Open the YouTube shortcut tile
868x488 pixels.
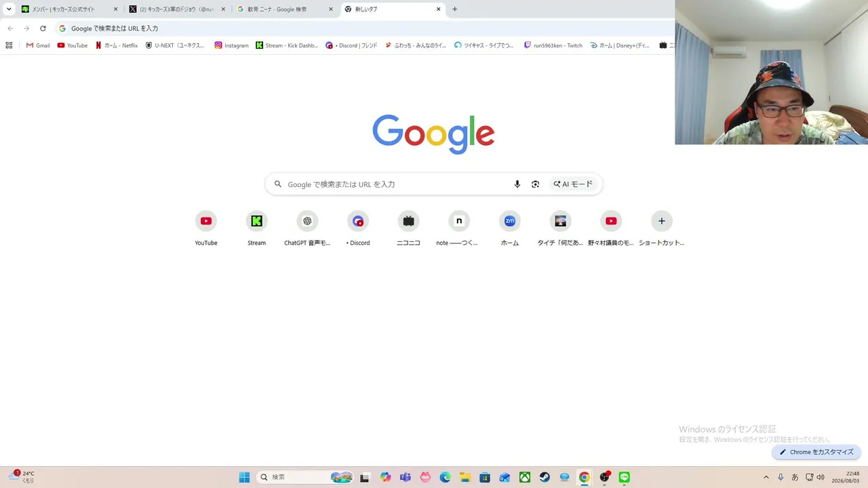206,228
